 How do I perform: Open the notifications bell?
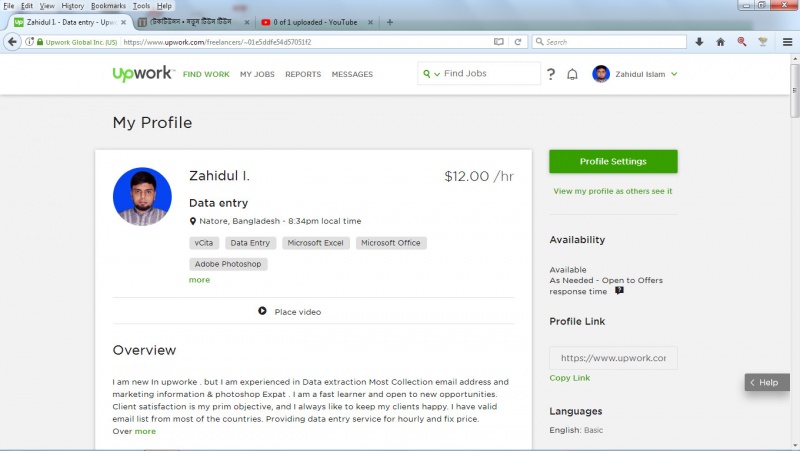[x=573, y=74]
